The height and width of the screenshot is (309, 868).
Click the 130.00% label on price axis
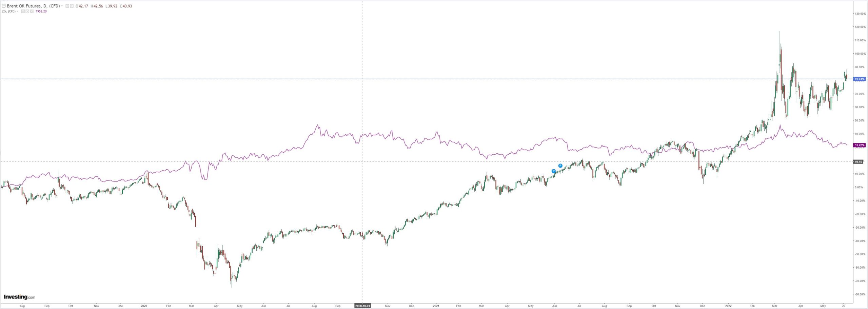point(860,14)
